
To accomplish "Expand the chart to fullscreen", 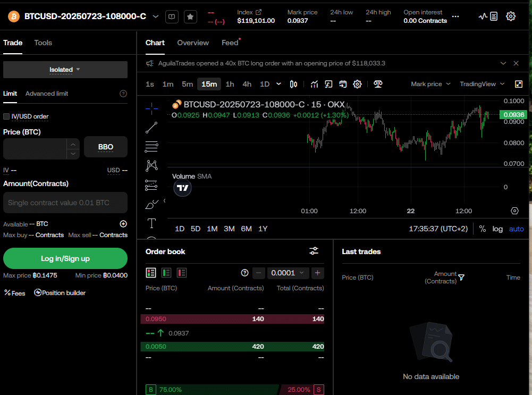I will pyautogui.click(x=518, y=84).
